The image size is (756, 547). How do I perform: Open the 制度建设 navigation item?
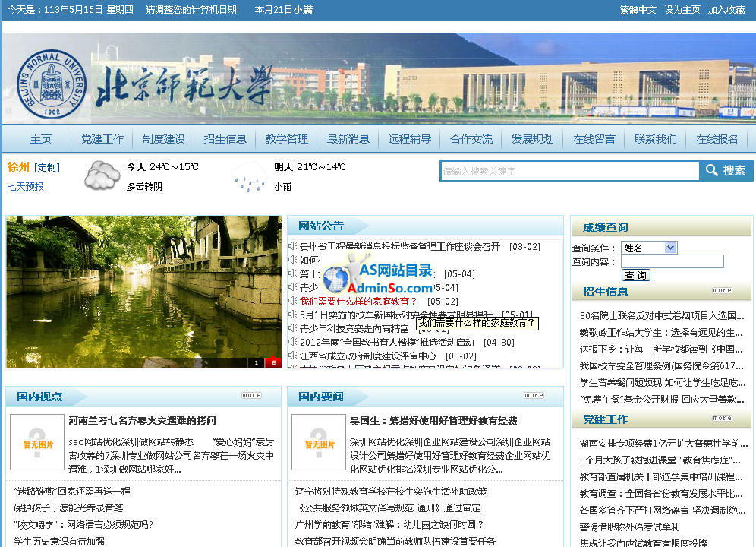[163, 139]
